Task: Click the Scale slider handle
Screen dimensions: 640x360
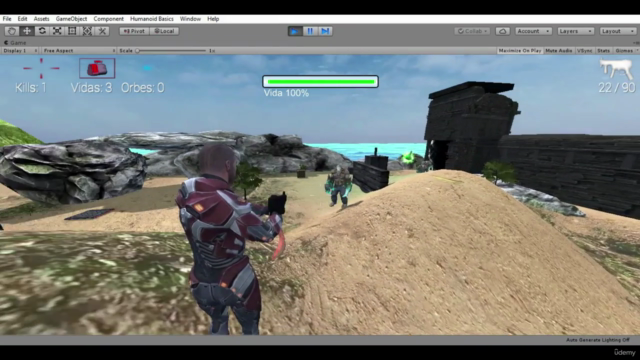Action: [138, 51]
